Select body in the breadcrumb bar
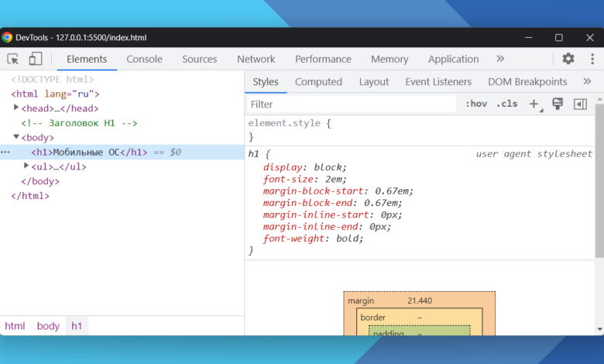The height and width of the screenshot is (364, 604). pos(48,326)
